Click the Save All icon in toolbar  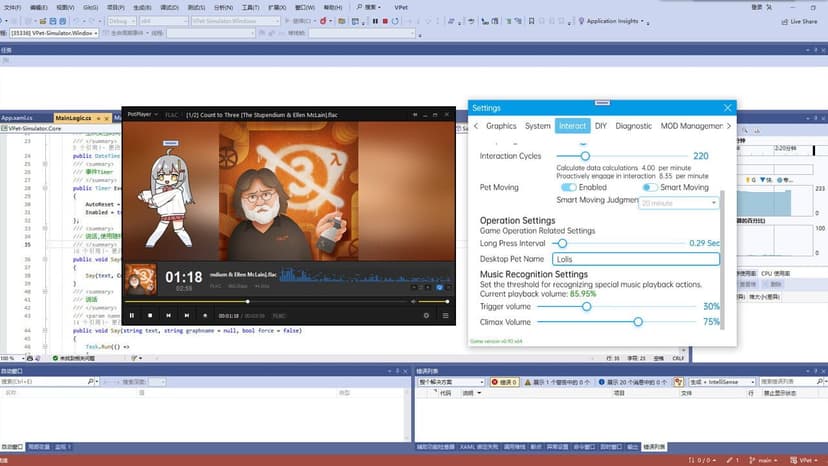point(63,21)
